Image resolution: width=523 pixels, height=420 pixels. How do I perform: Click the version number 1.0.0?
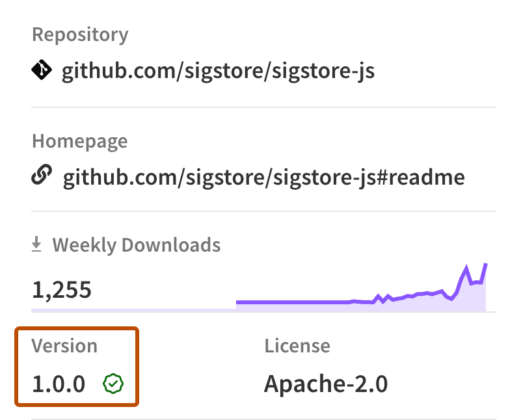[58, 383]
